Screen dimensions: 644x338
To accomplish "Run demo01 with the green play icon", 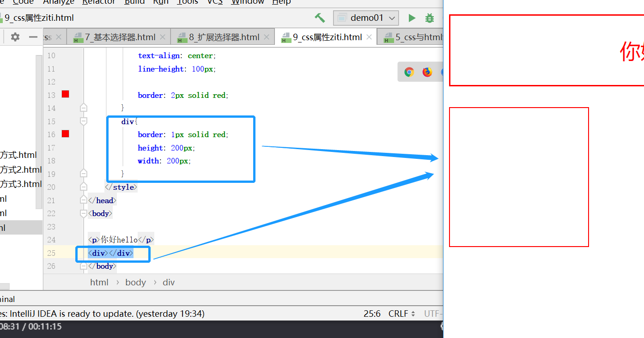I will click(x=412, y=18).
